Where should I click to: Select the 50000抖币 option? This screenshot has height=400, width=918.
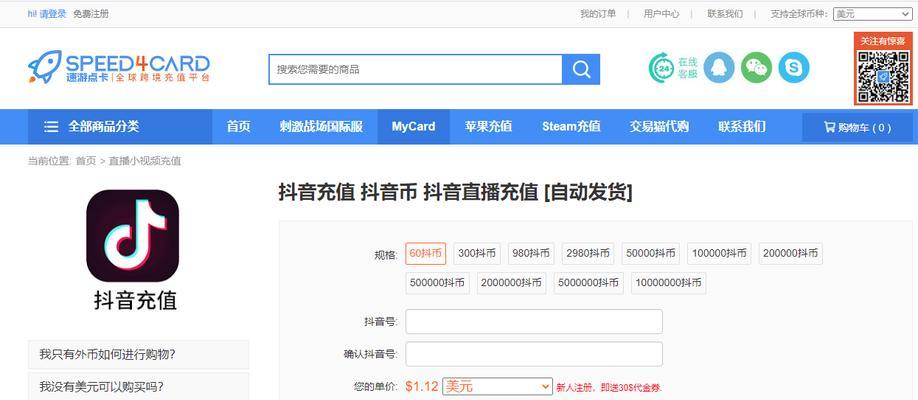pyautogui.click(x=650, y=254)
